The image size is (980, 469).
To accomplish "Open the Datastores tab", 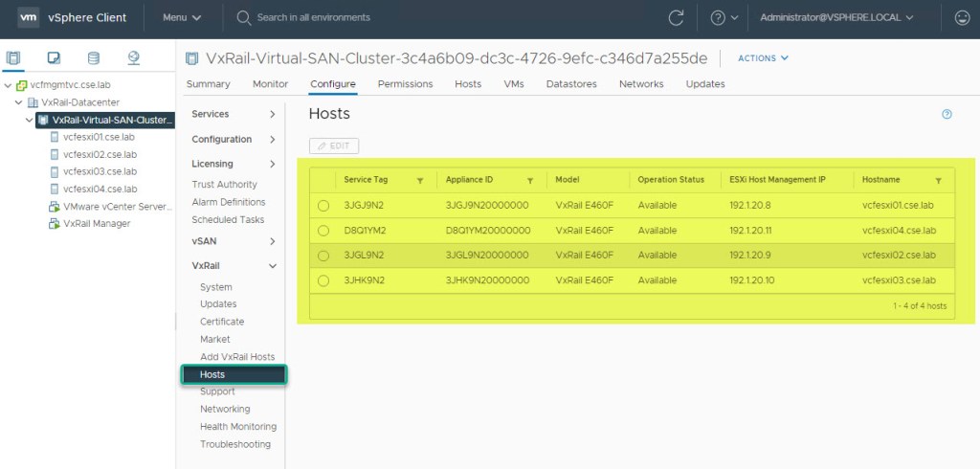I will pyautogui.click(x=570, y=84).
